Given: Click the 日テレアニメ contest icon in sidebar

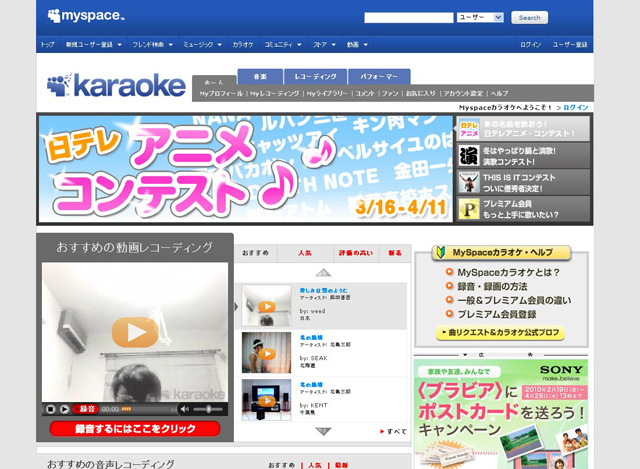Looking at the screenshot, I should [x=469, y=129].
